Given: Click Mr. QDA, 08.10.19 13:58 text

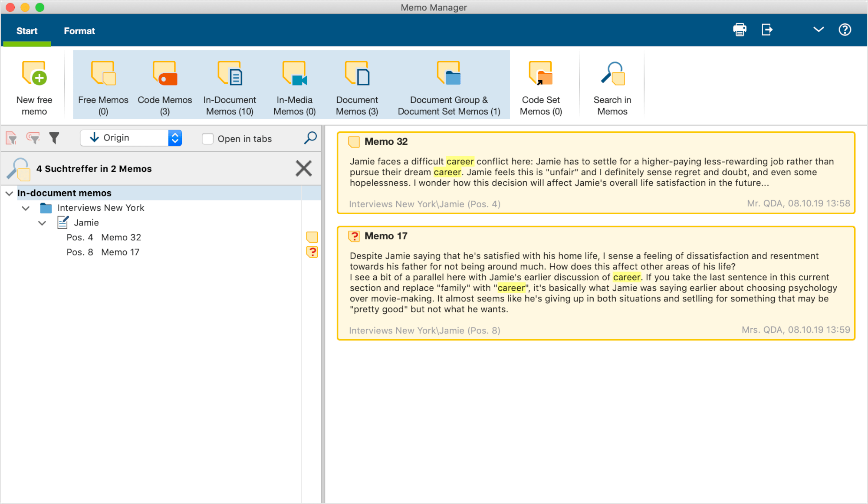Looking at the screenshot, I should point(798,203).
